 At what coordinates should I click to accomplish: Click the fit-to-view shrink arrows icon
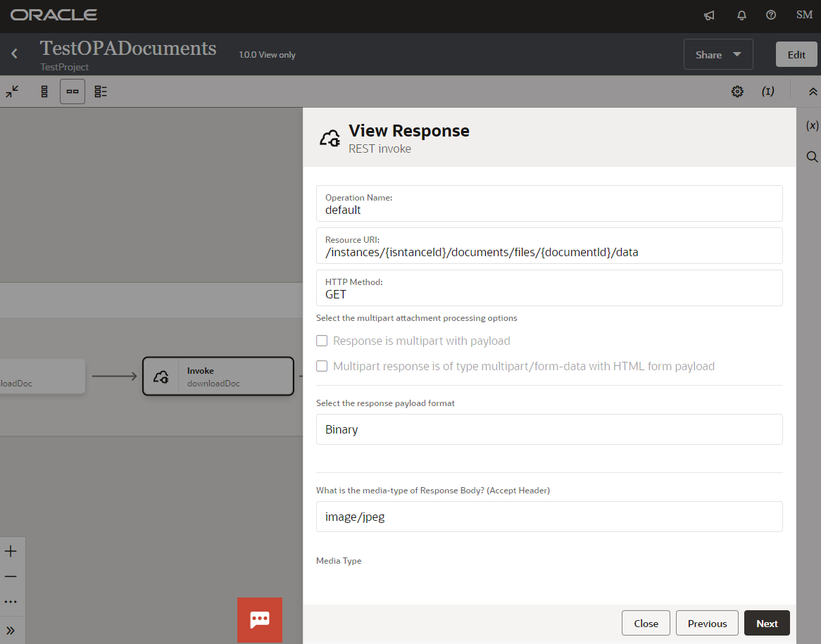click(x=12, y=91)
